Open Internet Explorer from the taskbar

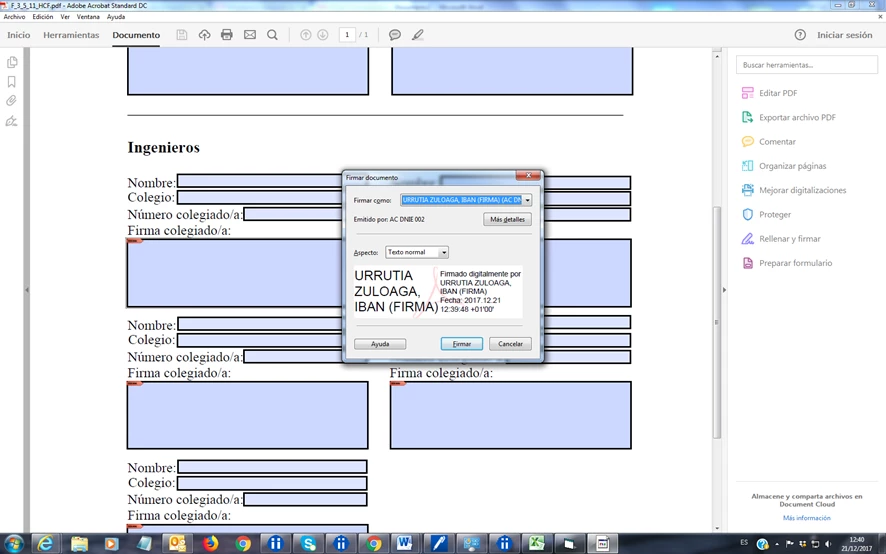(x=46, y=544)
